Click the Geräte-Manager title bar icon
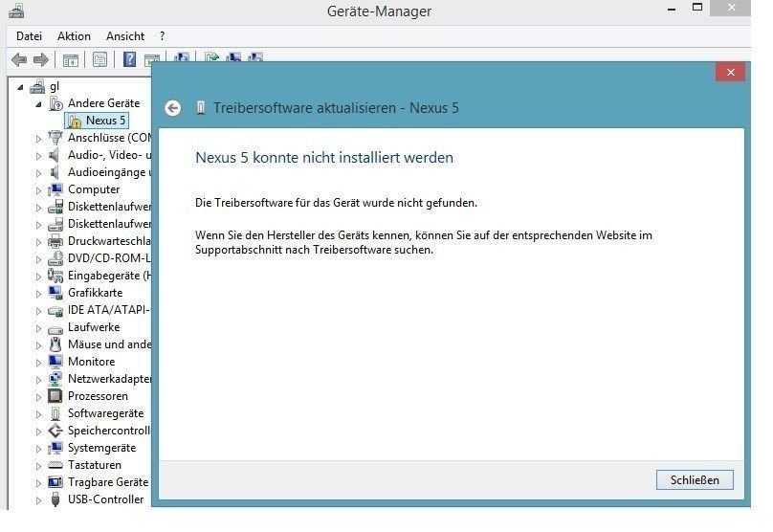 click(16, 11)
